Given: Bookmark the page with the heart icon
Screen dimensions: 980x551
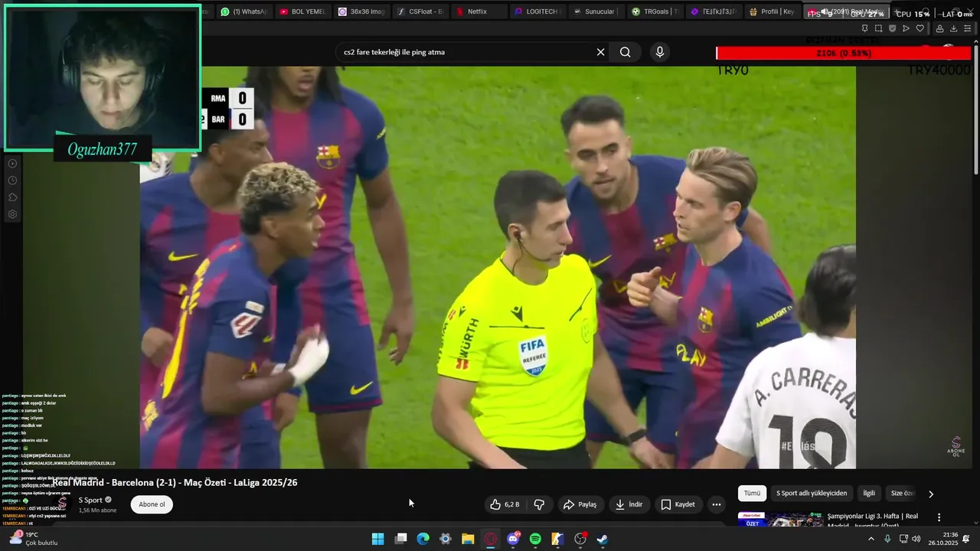Looking at the screenshot, I should pyautogui.click(x=920, y=28).
